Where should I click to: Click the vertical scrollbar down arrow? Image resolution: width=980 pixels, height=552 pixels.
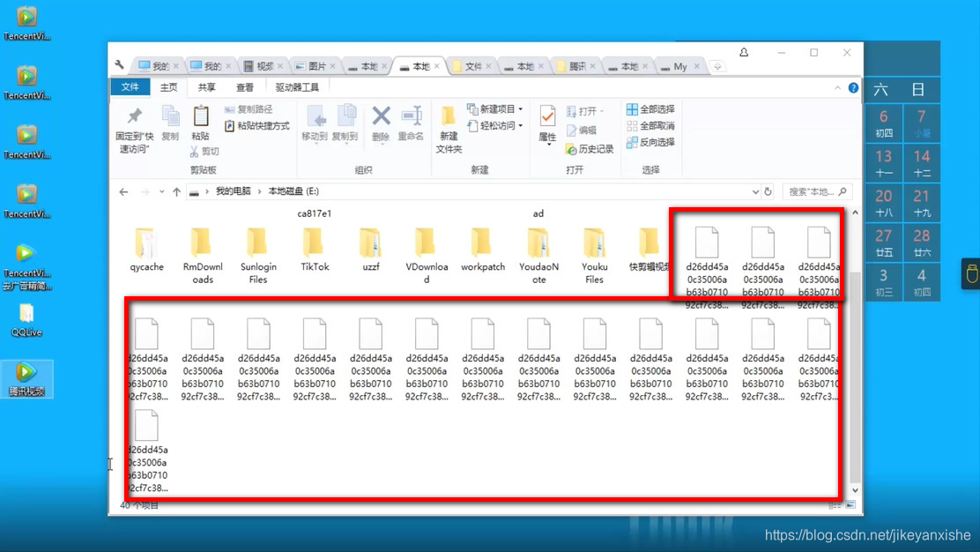[855, 490]
